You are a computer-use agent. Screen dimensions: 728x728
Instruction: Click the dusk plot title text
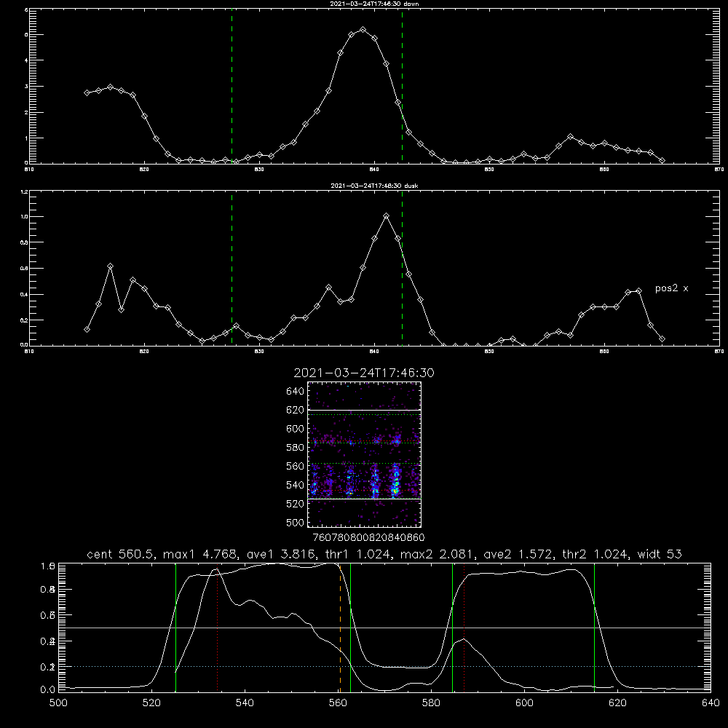(x=374, y=185)
